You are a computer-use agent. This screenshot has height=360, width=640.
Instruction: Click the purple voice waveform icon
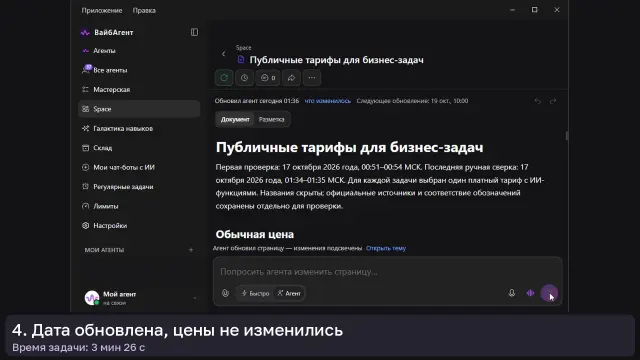(530, 293)
